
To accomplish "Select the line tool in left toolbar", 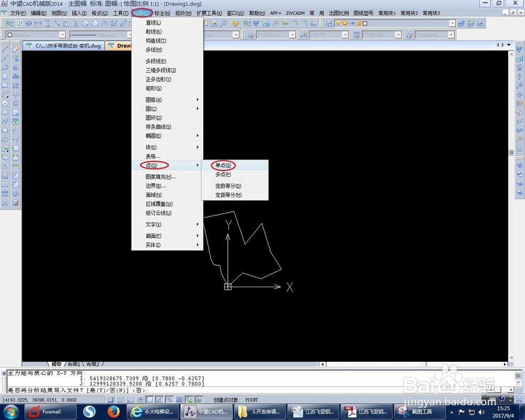I will coord(5,49).
